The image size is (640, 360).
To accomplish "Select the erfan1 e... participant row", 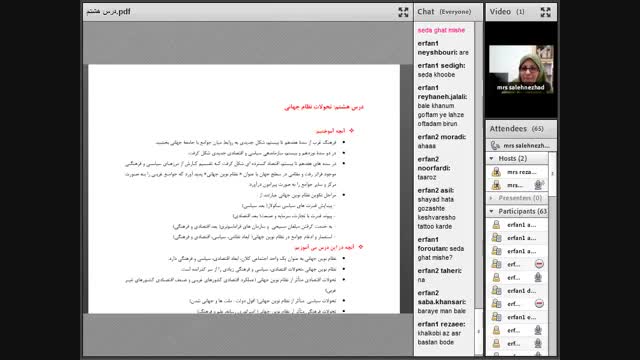I will pos(517,317).
